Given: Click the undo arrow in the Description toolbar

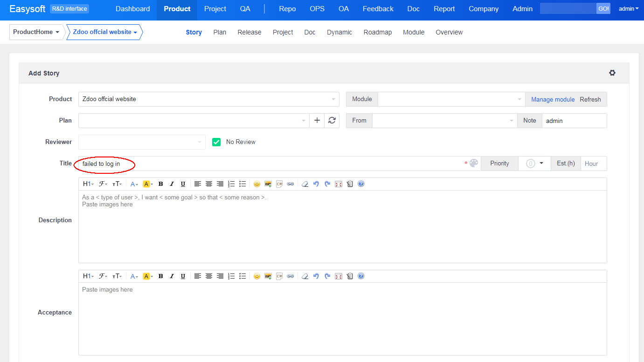Looking at the screenshot, I should coord(316,184).
